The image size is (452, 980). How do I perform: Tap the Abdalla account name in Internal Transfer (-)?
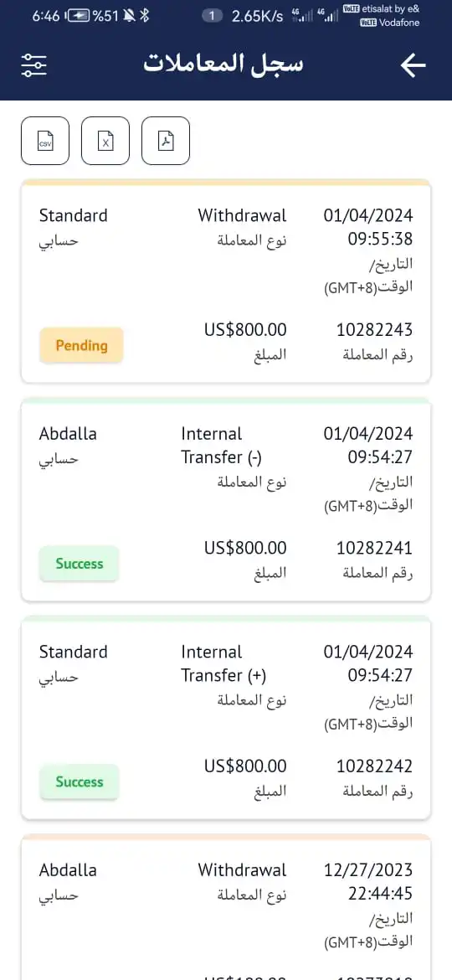(x=68, y=434)
